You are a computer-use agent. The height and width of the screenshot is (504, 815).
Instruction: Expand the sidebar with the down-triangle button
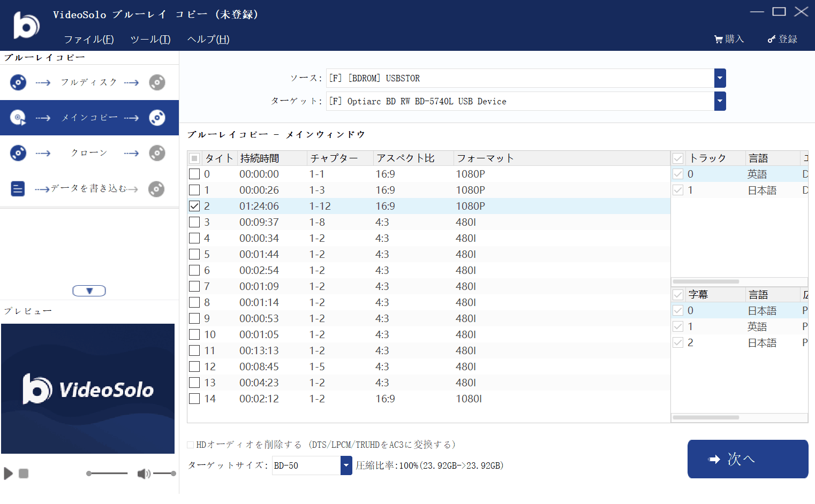[89, 291]
